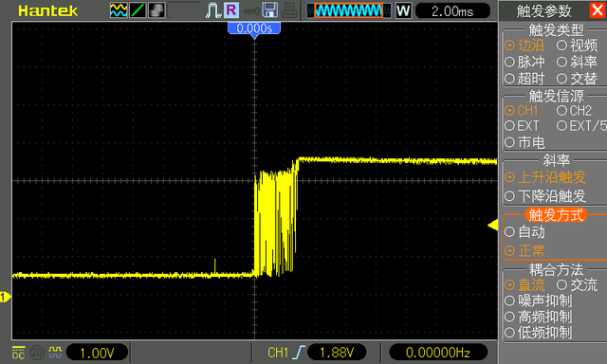607x364 pixels.
Task: Select the green diagonal line icon
Action: tap(138, 10)
